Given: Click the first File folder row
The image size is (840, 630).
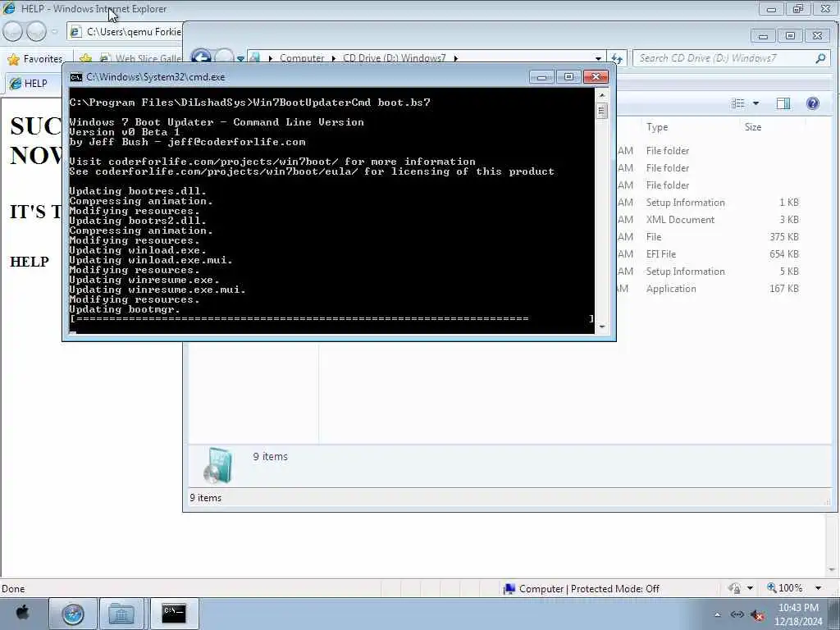Looking at the screenshot, I should (x=707, y=151).
